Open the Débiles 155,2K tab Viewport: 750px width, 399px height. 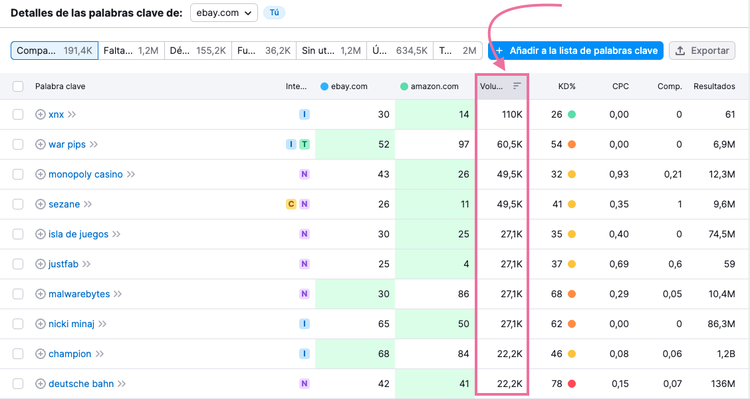point(198,50)
